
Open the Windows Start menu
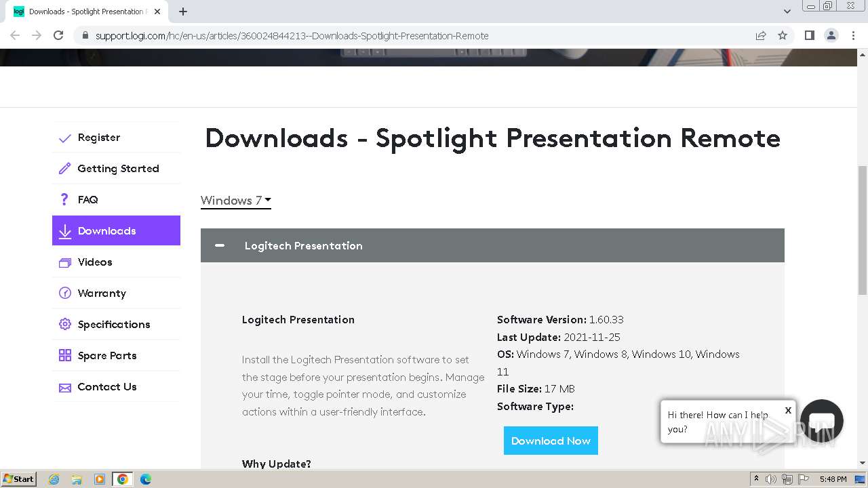19,479
